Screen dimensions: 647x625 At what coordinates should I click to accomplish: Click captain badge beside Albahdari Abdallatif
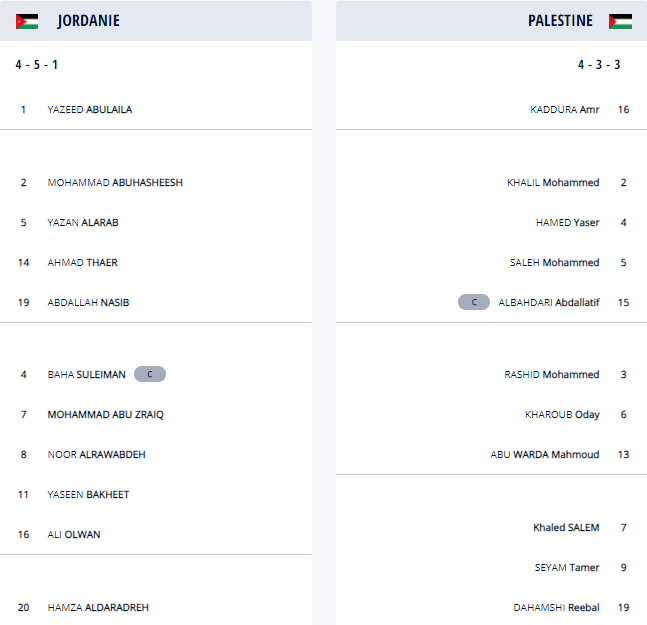[474, 302]
